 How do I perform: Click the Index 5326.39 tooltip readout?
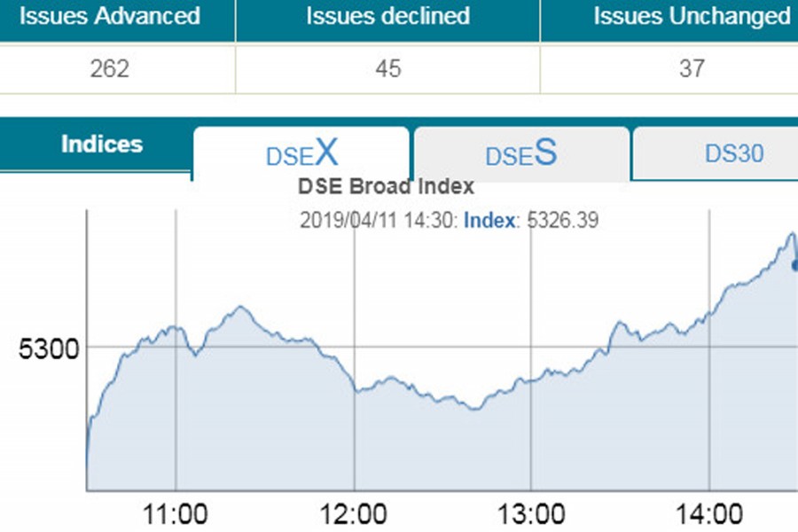click(530, 220)
